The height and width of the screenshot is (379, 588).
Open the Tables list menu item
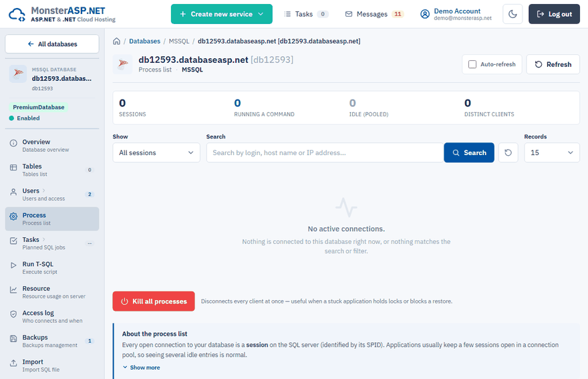(52, 170)
